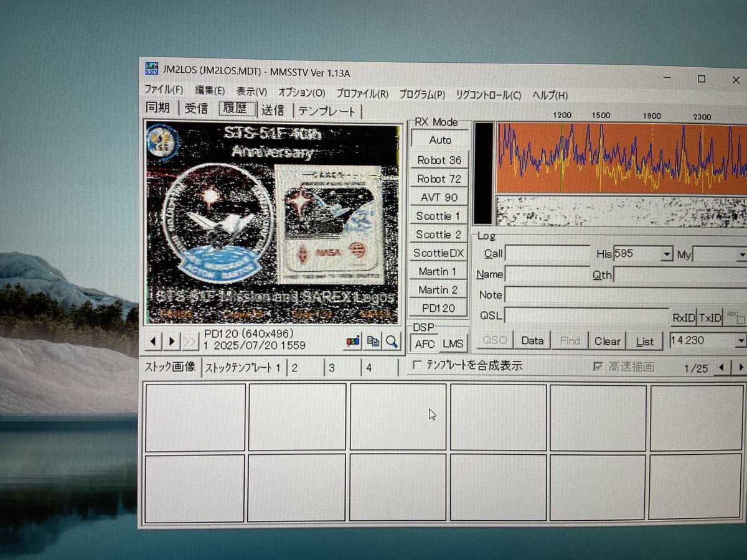Click the QSL input field
747x560 pixels.
pyautogui.click(x=586, y=315)
